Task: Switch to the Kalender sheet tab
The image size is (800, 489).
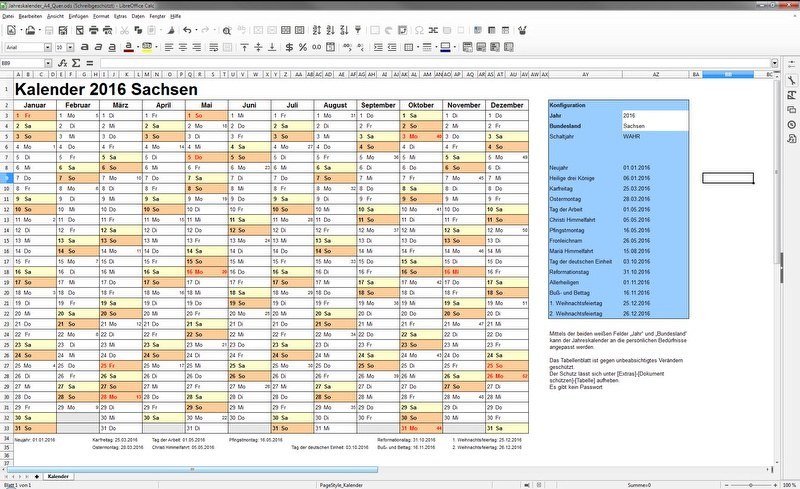Action: pyautogui.click(x=58, y=476)
